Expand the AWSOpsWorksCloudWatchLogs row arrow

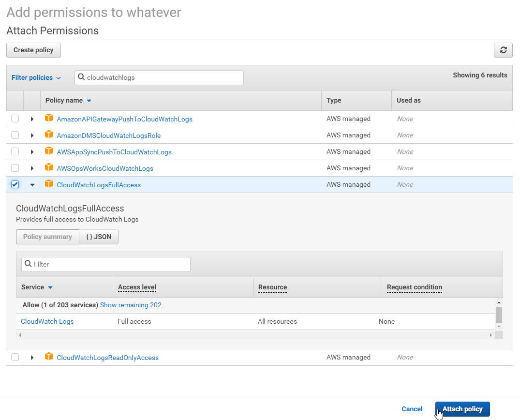[32, 168]
